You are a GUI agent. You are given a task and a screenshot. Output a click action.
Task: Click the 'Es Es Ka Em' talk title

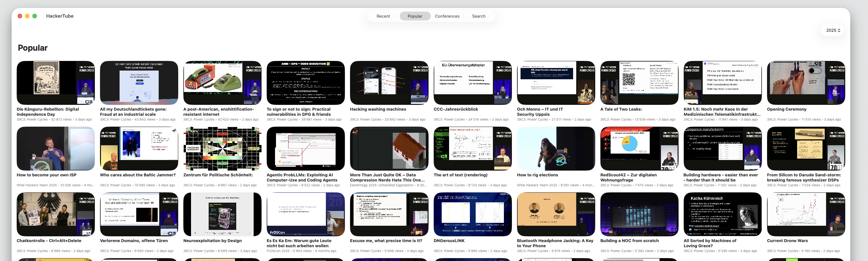click(299, 243)
